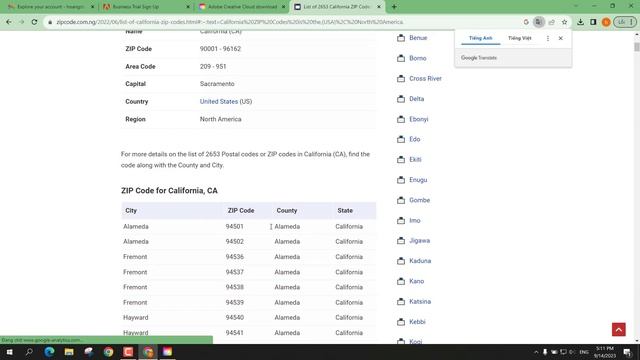Select the Tiếng Anh translate tab
Screen dimensions: 640x360
click(480, 38)
